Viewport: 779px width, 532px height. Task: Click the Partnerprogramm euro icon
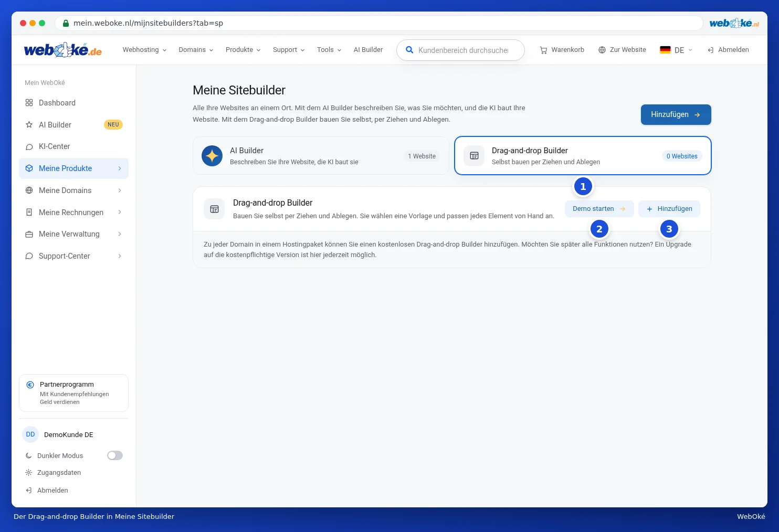tap(30, 385)
